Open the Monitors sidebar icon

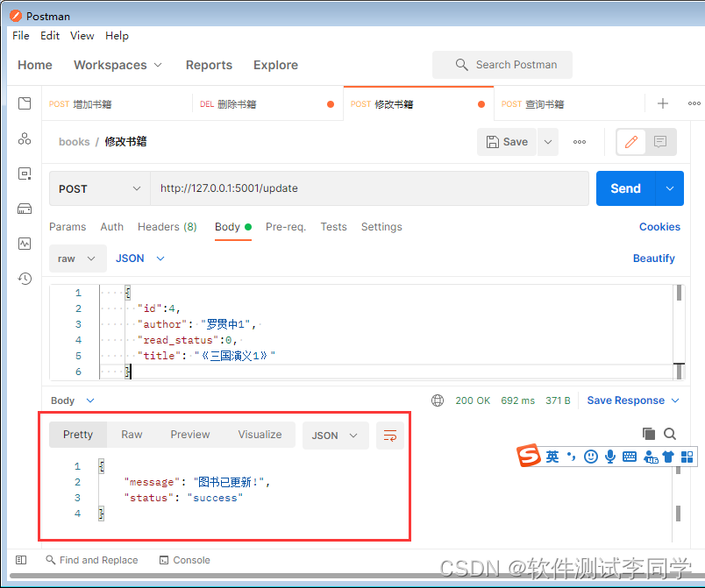(x=25, y=244)
